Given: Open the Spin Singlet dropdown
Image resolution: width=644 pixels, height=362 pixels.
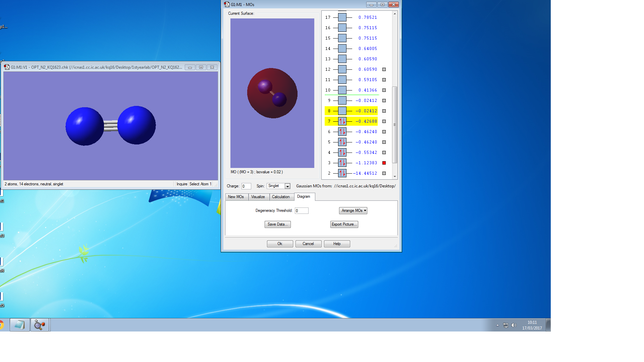Looking at the screenshot, I should 287,186.
